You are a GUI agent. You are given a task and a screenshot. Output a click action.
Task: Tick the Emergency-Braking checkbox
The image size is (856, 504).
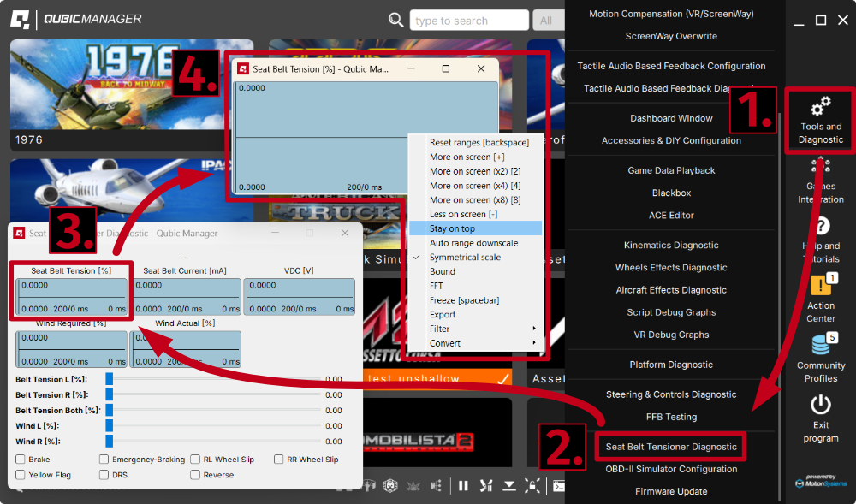(x=104, y=460)
